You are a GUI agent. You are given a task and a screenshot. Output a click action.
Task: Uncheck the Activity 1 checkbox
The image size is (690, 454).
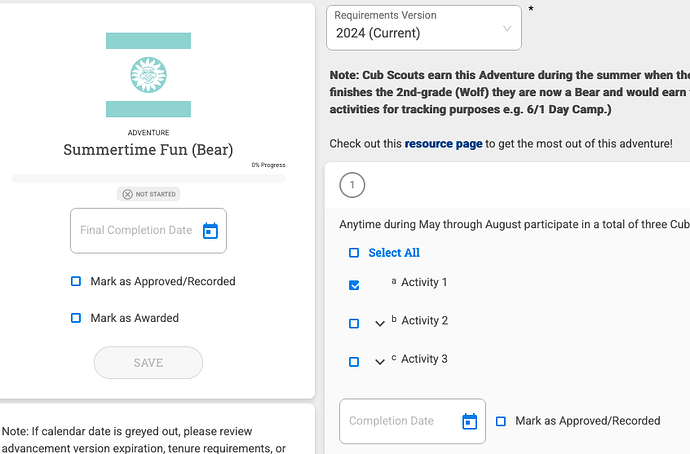pos(354,285)
